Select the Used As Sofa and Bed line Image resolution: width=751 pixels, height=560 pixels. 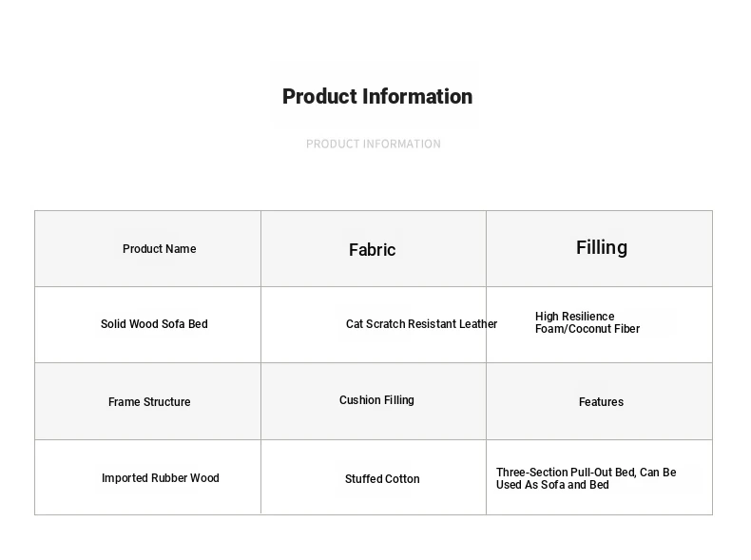(552, 485)
